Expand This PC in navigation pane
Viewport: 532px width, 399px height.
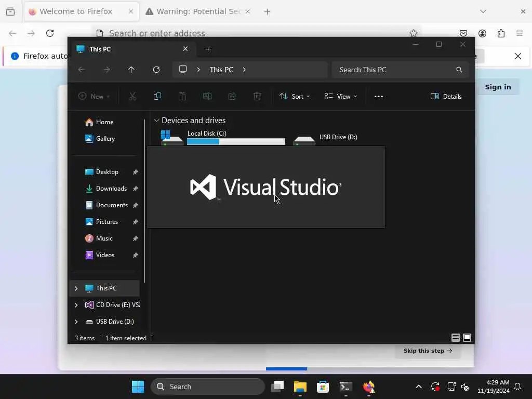click(76, 288)
